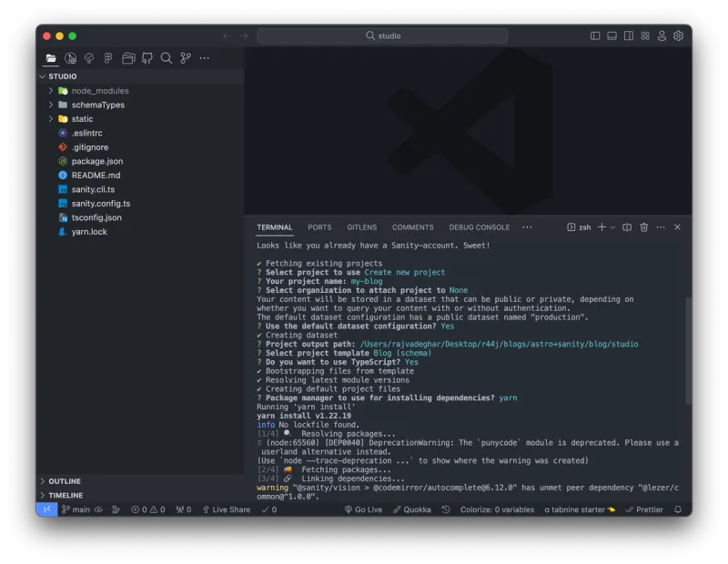This screenshot has width=728, height=564.
Task: Toggle secondary sidebar layout icon
Action: [629, 35]
